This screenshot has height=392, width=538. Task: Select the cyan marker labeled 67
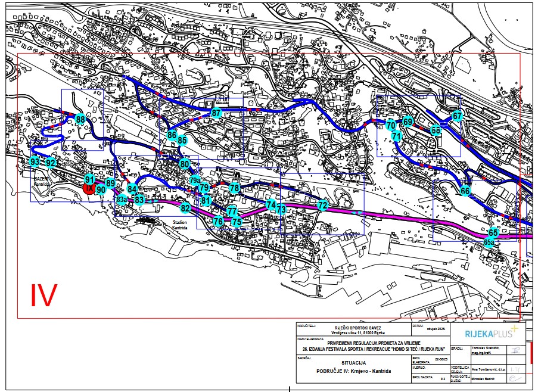[x=457, y=116]
